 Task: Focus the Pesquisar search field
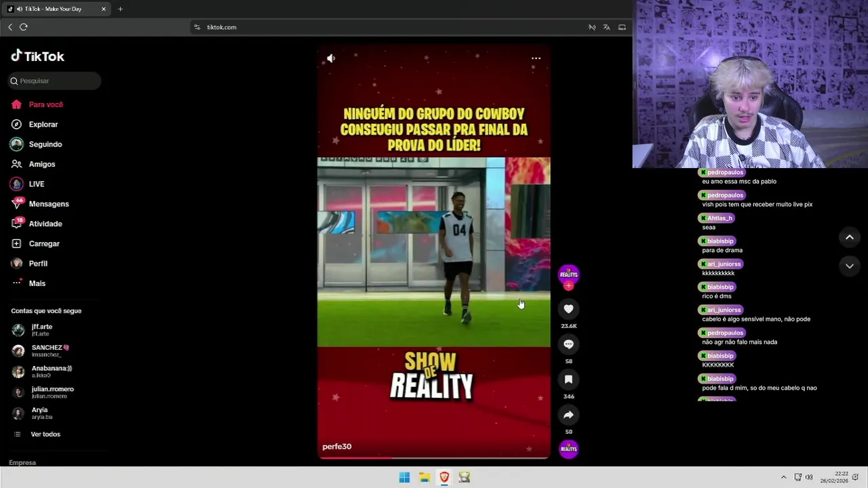coord(54,81)
